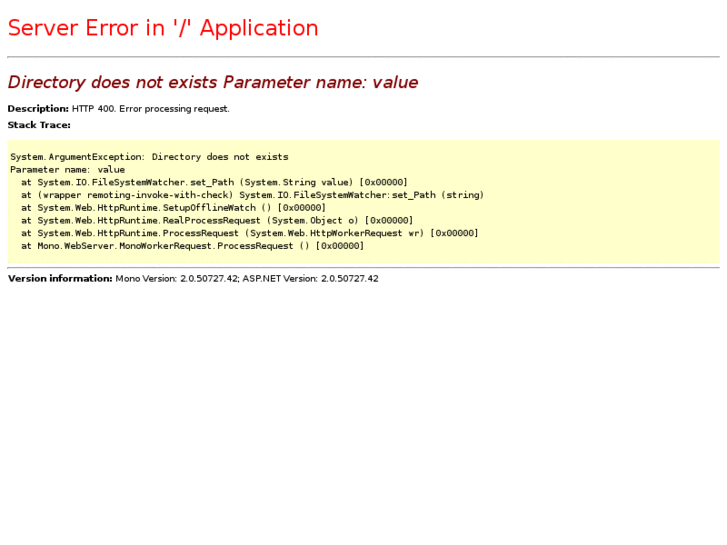Click 'Mono Version: 2.0.50727.42' text

pyautogui.click(x=177, y=279)
